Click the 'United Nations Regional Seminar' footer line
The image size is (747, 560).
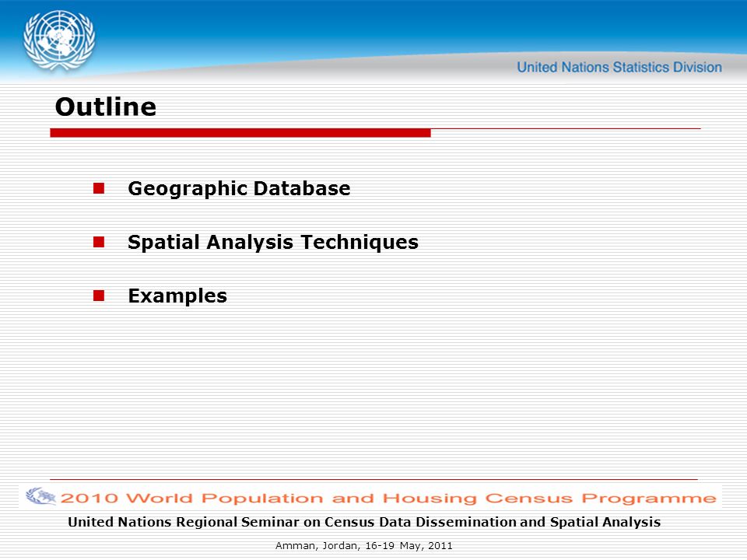pyautogui.click(x=364, y=522)
